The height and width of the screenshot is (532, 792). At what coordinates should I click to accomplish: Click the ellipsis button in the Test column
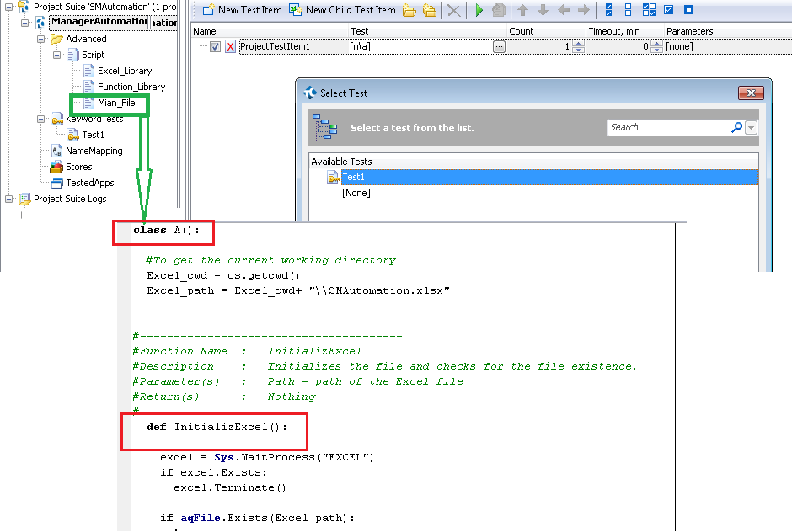coord(499,47)
